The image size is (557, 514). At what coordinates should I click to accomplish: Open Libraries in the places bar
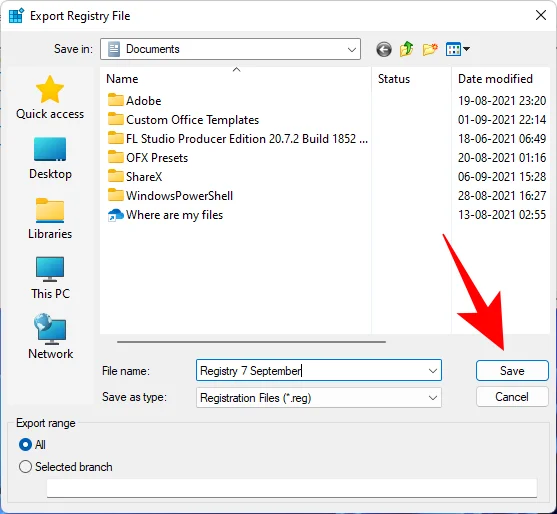tap(50, 218)
